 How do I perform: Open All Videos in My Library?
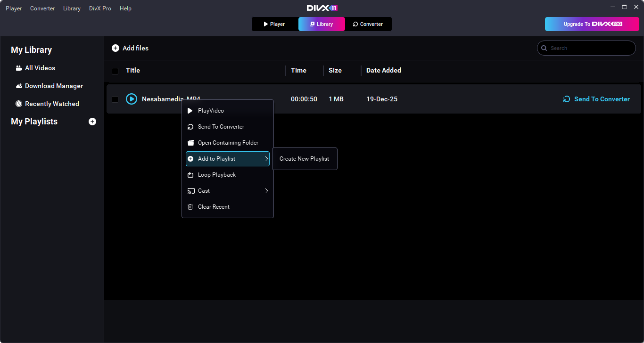40,68
